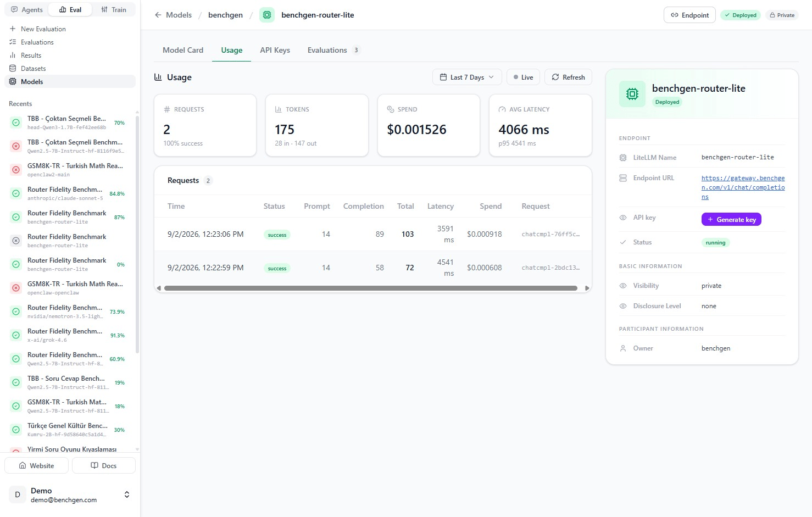The image size is (812, 517).
Task: Click the requests table horizontal scrollbar
Action: (371, 288)
